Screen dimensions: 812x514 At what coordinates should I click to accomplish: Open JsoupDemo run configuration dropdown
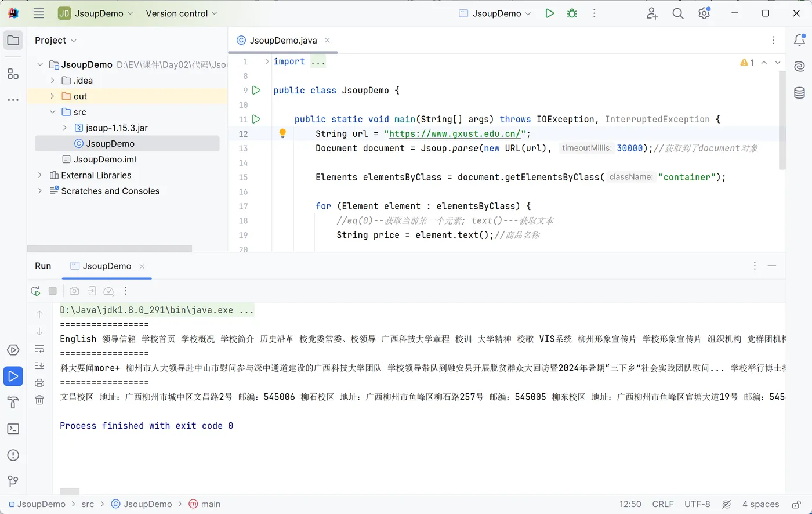click(495, 13)
